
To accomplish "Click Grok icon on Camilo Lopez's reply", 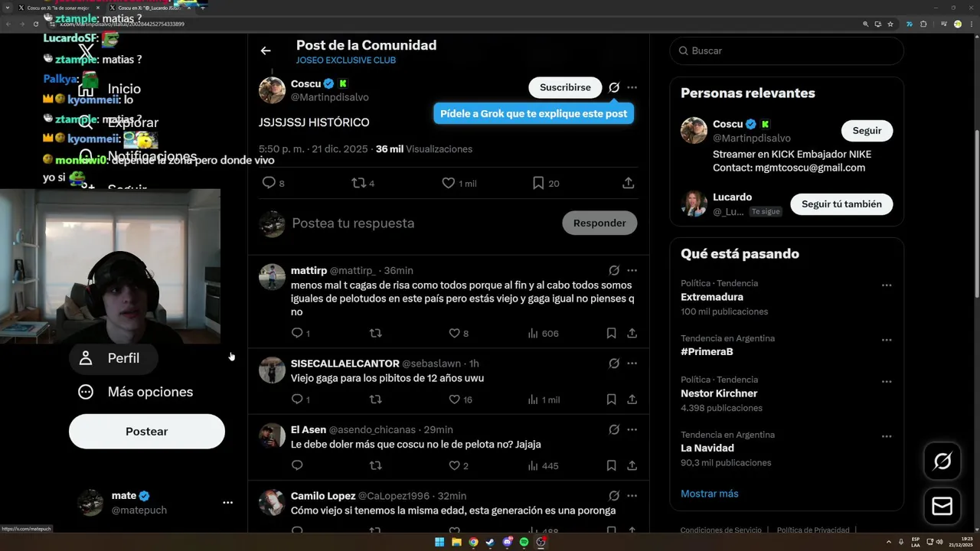I will click(x=614, y=496).
